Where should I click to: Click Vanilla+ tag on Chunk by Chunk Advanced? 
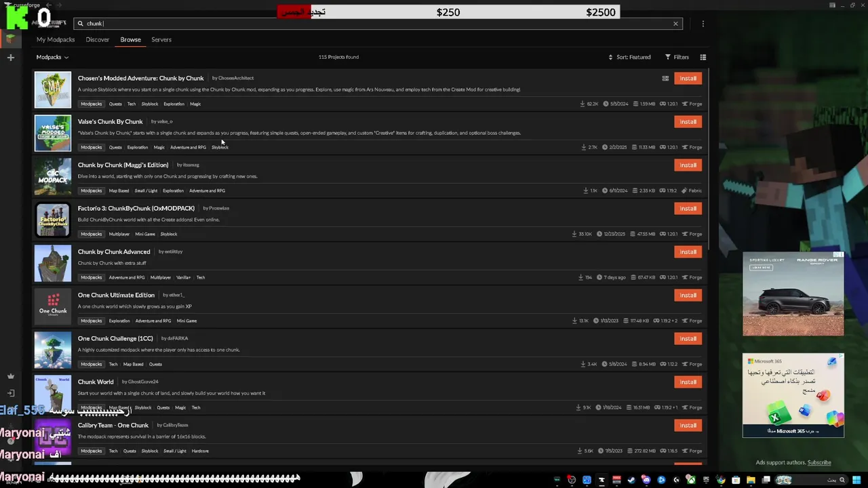[184, 277]
